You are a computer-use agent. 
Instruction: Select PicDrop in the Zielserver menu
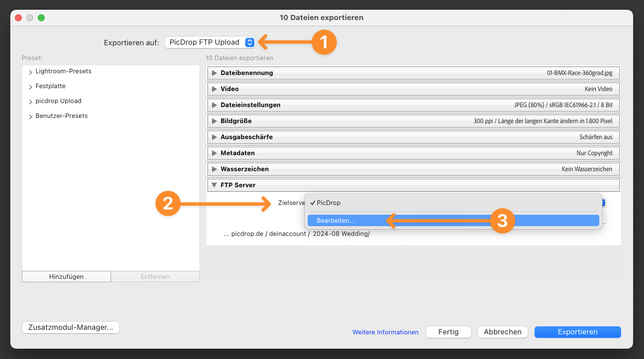coord(453,203)
